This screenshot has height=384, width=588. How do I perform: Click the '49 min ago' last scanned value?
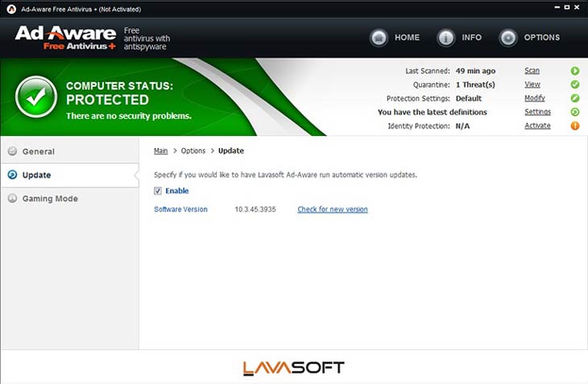pyautogui.click(x=475, y=71)
